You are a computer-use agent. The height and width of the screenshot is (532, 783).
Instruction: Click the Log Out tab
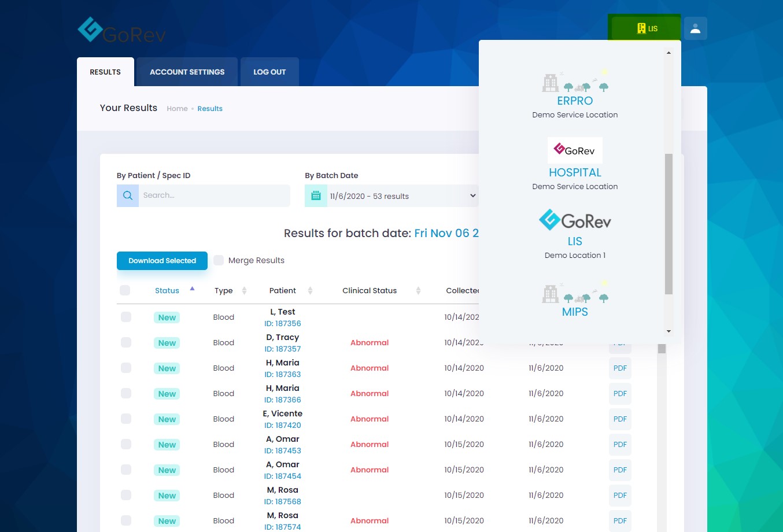point(269,72)
